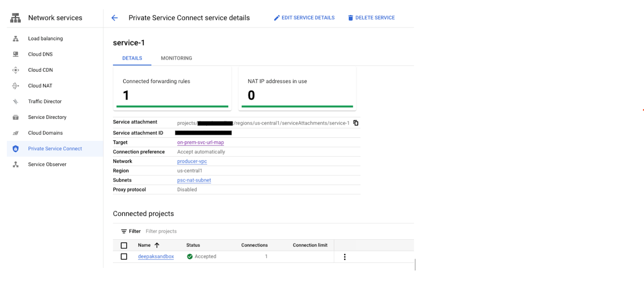The height and width of the screenshot is (282, 644).
Task: Check the select-all projects checkbox
Action: tap(124, 245)
